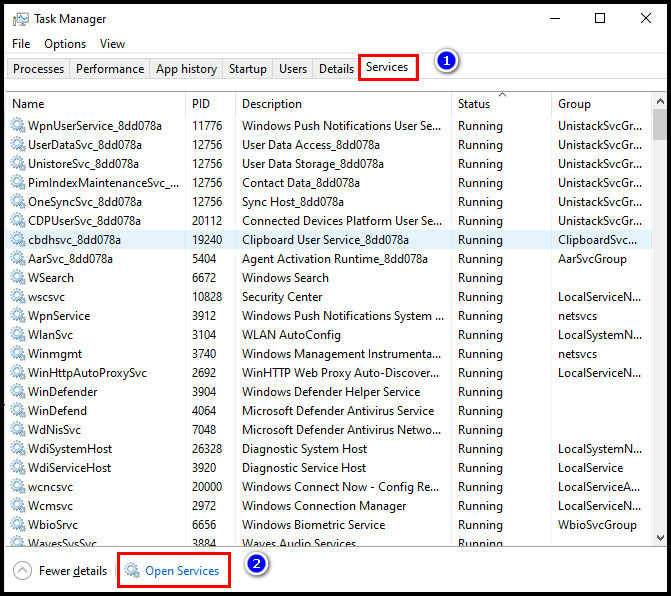Open the File menu
This screenshot has width=671, height=596.
(x=21, y=44)
